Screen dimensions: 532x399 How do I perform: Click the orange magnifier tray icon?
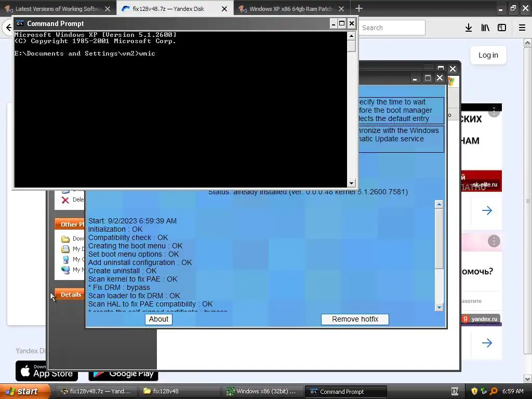(x=494, y=391)
